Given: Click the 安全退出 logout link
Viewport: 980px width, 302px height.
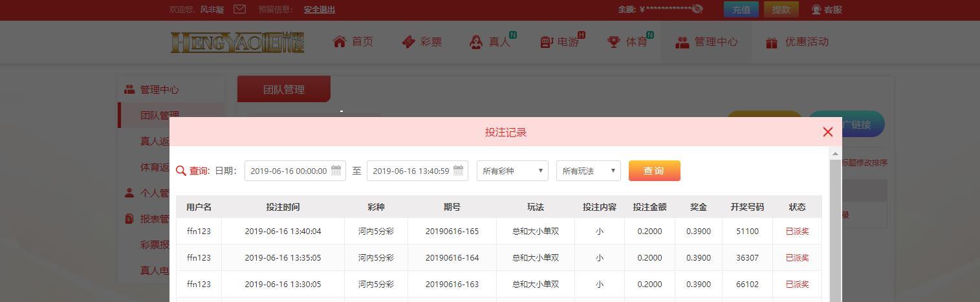Looking at the screenshot, I should click(320, 9).
